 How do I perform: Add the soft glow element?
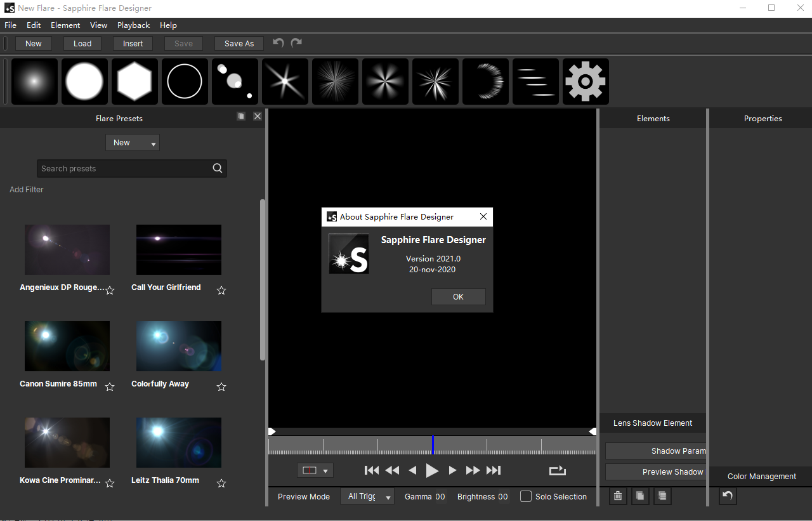34,82
